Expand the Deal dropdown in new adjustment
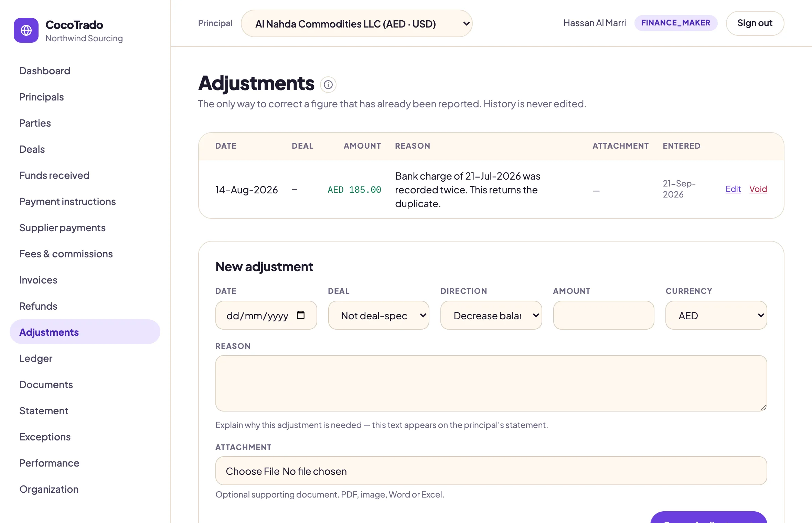This screenshot has width=812, height=523. [379, 315]
